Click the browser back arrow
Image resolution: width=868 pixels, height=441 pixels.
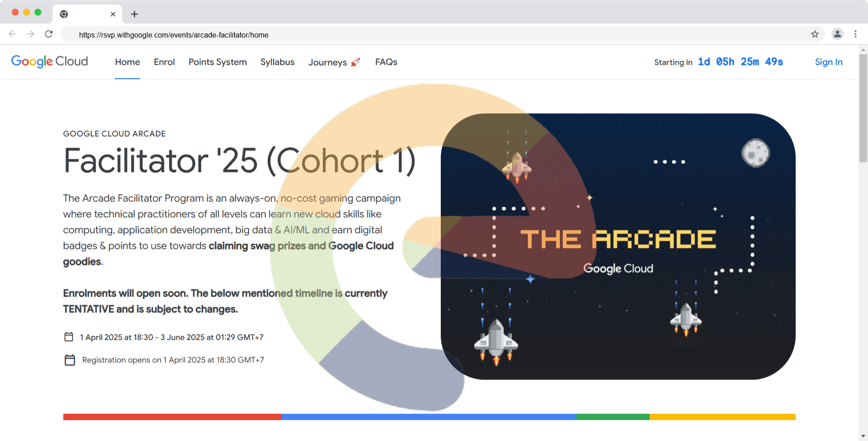click(13, 34)
